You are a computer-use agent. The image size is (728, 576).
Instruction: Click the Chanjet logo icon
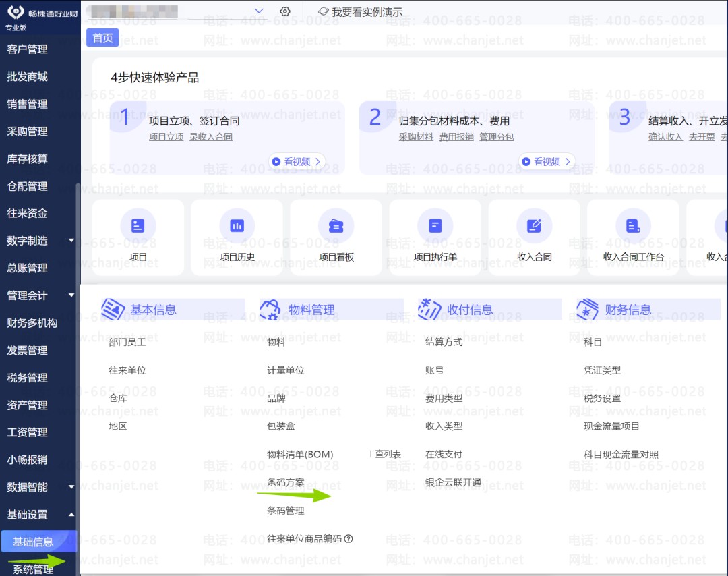pos(16,12)
